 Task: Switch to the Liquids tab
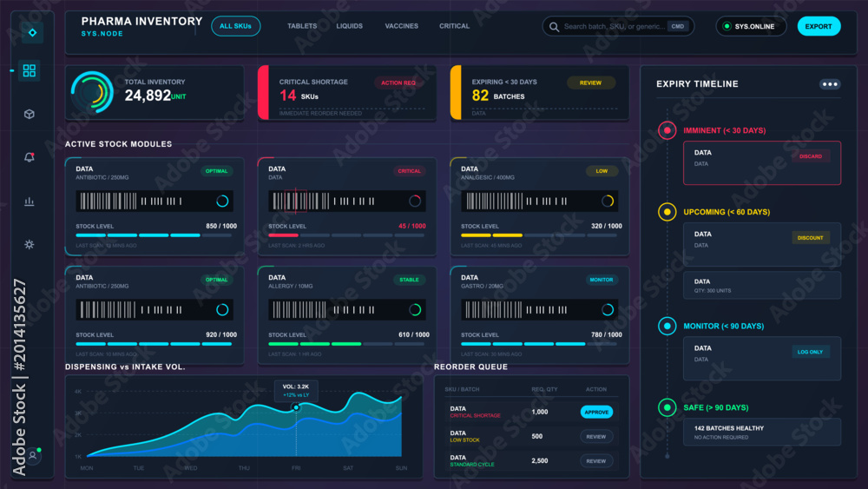pyautogui.click(x=349, y=26)
